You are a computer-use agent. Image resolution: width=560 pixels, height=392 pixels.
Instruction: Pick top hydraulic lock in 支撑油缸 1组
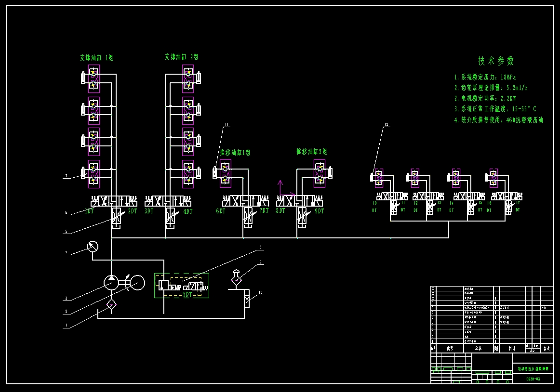[x=93, y=78]
